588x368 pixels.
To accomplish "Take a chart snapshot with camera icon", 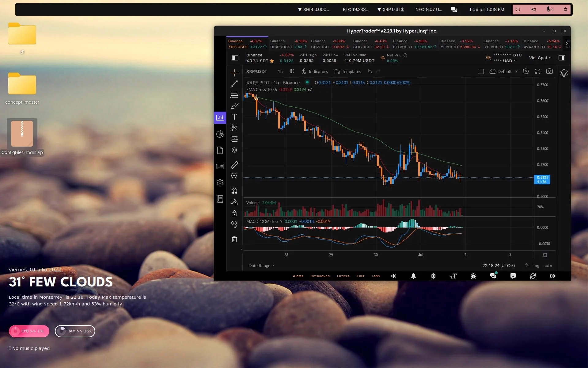I will (x=550, y=71).
